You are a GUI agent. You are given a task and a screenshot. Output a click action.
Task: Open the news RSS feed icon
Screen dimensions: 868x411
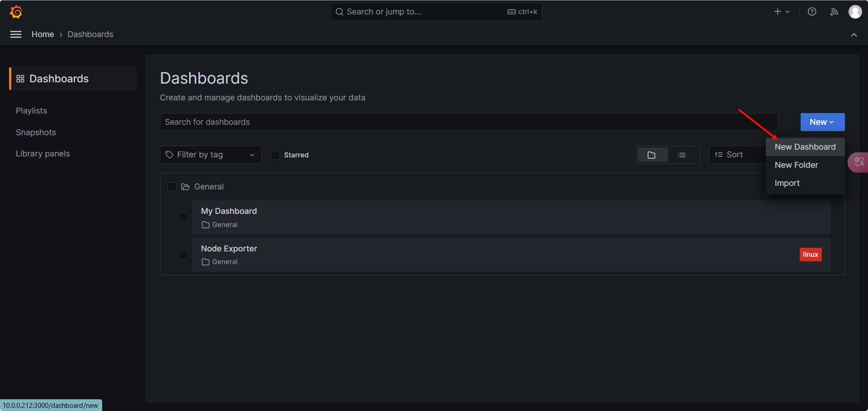[834, 12]
